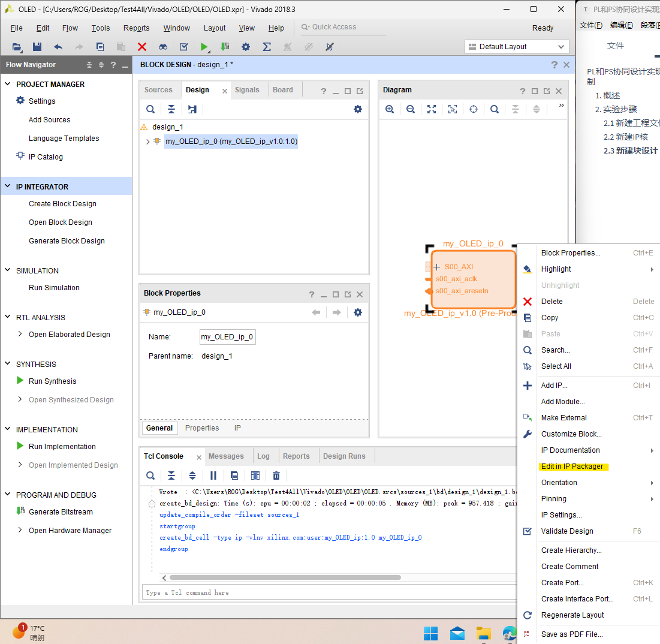This screenshot has height=644, width=660.
Task: Click the Tcl command input field
Action: coord(330,592)
